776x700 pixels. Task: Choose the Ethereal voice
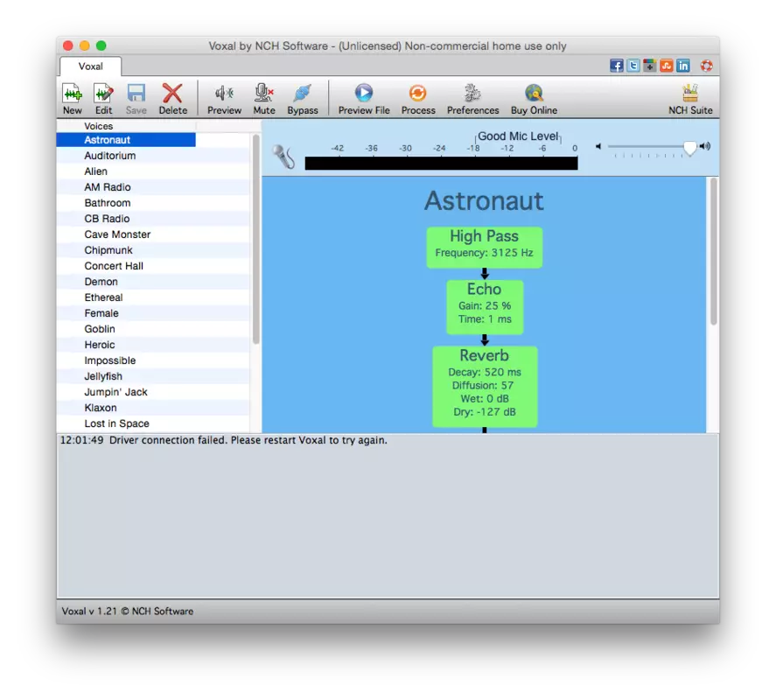(153, 298)
